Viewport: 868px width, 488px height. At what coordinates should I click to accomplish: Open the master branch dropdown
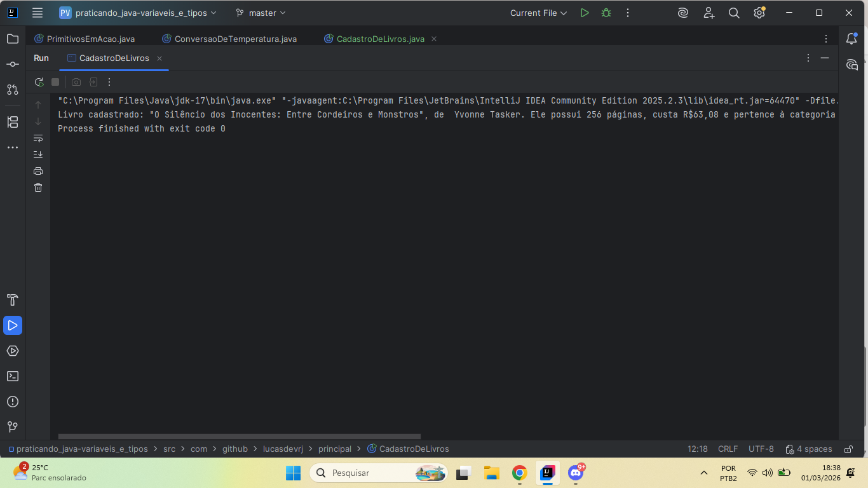(261, 13)
